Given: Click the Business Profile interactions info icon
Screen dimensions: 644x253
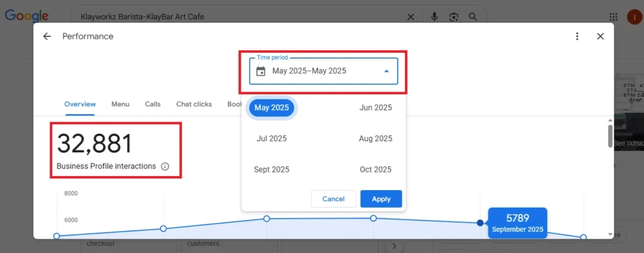Looking at the screenshot, I should point(165,166).
